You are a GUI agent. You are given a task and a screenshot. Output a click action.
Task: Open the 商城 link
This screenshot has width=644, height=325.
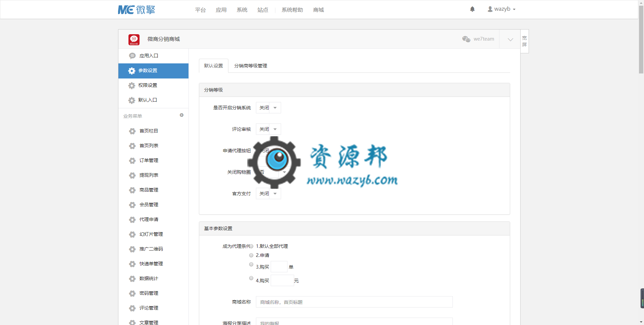(318, 10)
